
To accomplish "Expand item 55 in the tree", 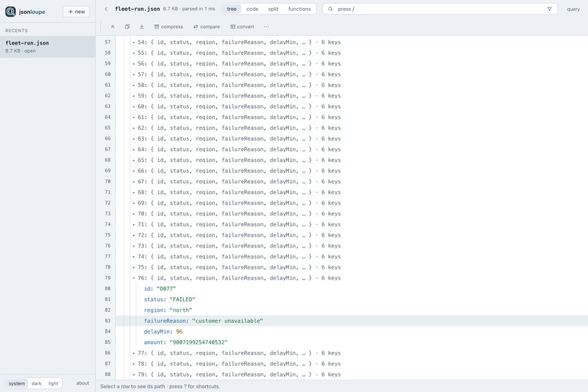I will coord(134,53).
